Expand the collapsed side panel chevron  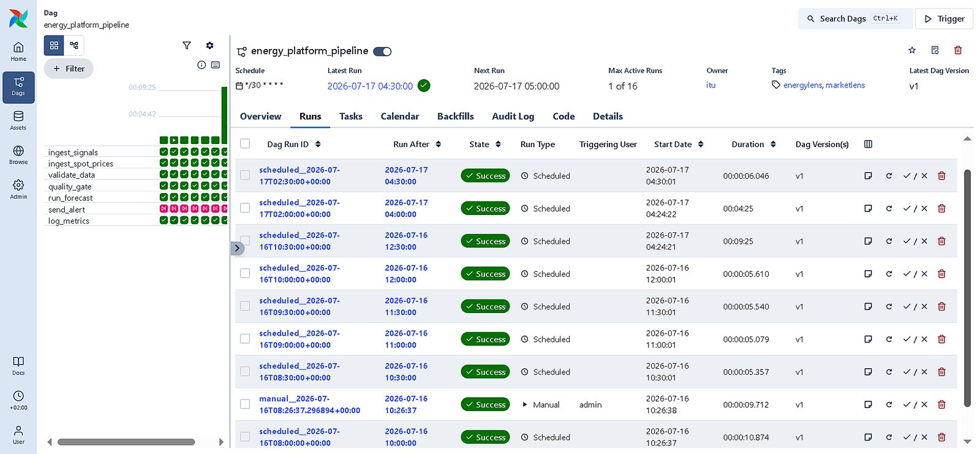point(237,248)
